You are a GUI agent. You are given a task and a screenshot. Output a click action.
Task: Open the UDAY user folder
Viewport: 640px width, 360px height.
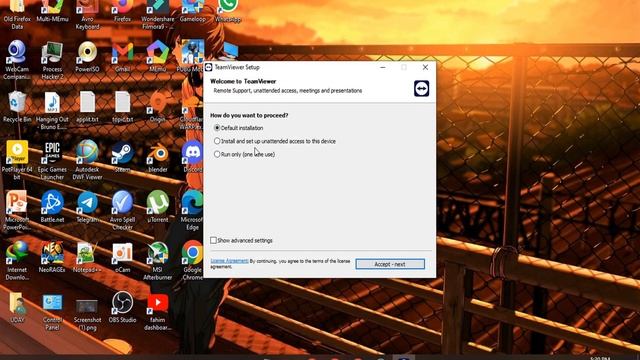[17, 307]
